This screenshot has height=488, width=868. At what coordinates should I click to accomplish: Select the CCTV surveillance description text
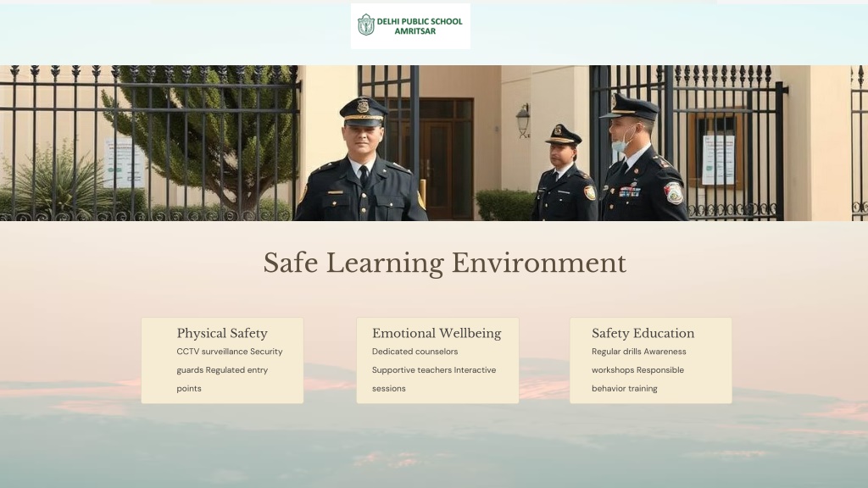[230, 369]
